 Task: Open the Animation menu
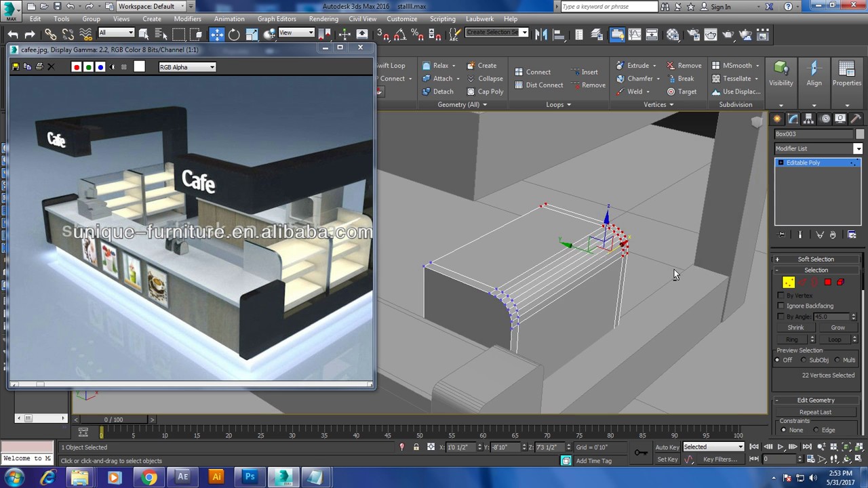[x=229, y=19]
